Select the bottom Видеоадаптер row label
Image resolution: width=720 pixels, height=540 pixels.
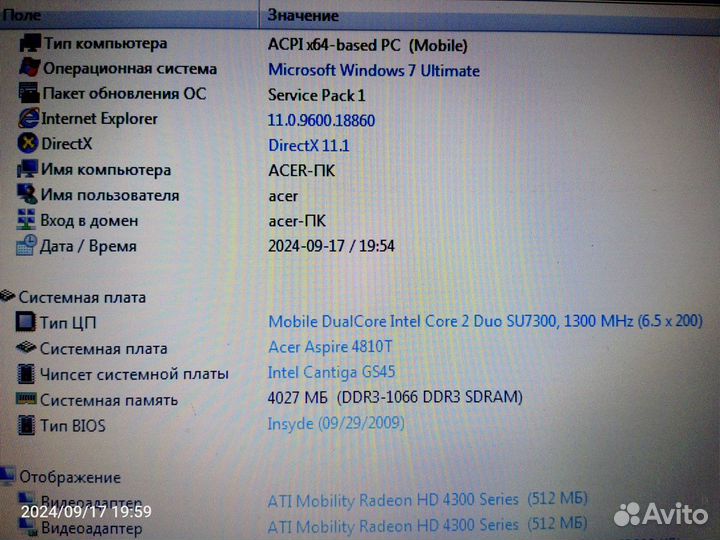(x=92, y=528)
